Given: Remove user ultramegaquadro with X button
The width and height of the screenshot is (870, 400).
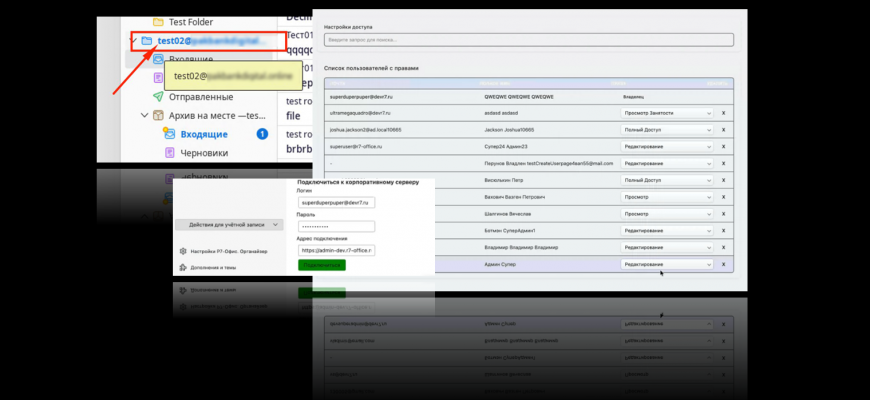Looking at the screenshot, I should coord(723,113).
